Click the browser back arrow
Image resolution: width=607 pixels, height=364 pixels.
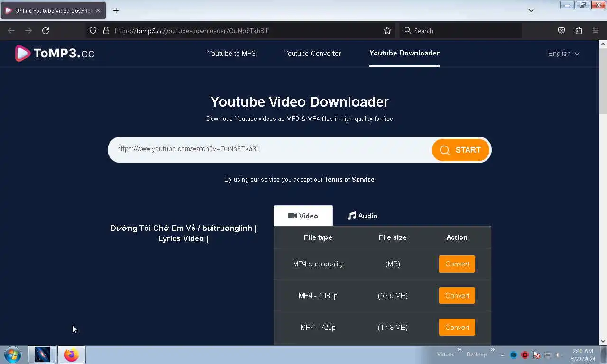point(11,30)
